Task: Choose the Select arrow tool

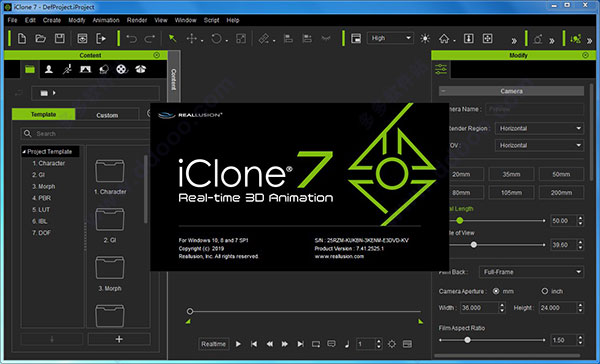Action: [x=173, y=38]
